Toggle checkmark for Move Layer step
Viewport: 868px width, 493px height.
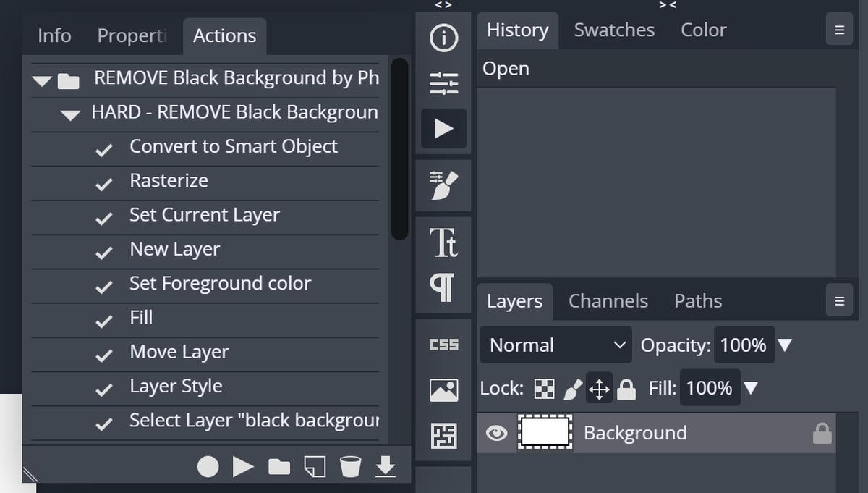tap(104, 355)
